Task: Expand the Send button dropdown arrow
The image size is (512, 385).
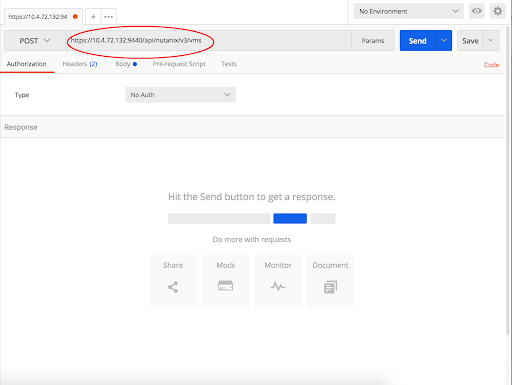Action: click(444, 40)
